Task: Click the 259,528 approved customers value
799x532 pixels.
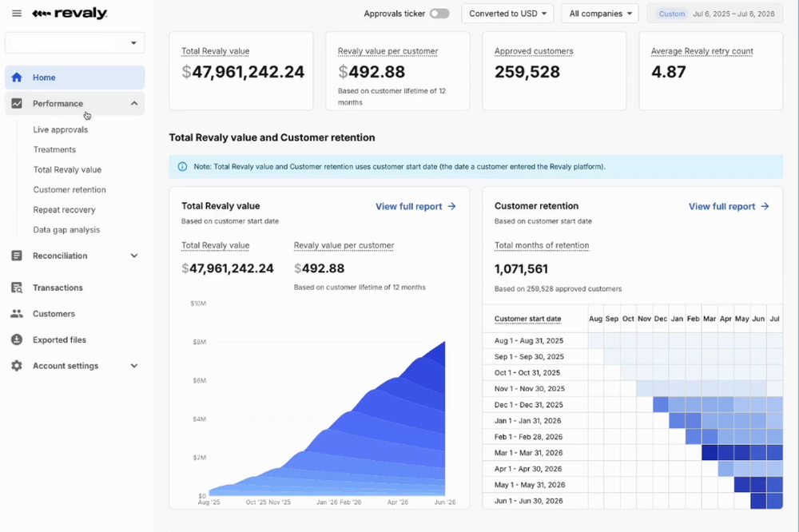Action: click(x=527, y=73)
